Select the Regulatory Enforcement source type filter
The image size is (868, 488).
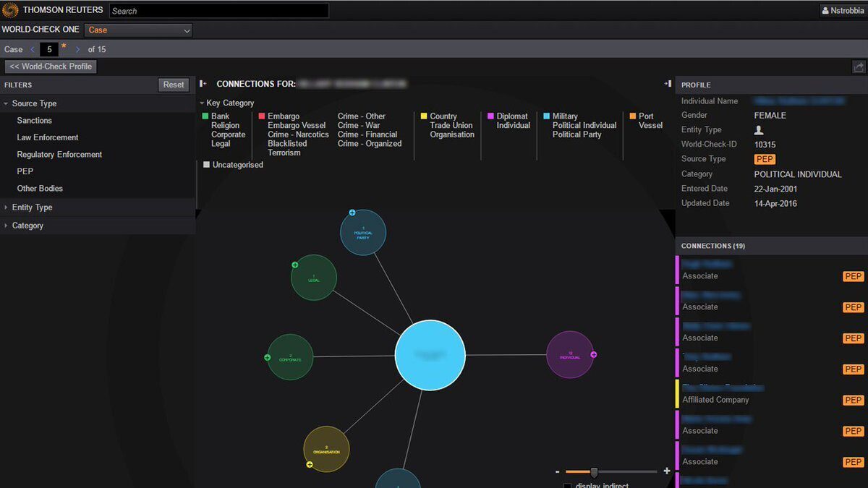click(x=59, y=155)
